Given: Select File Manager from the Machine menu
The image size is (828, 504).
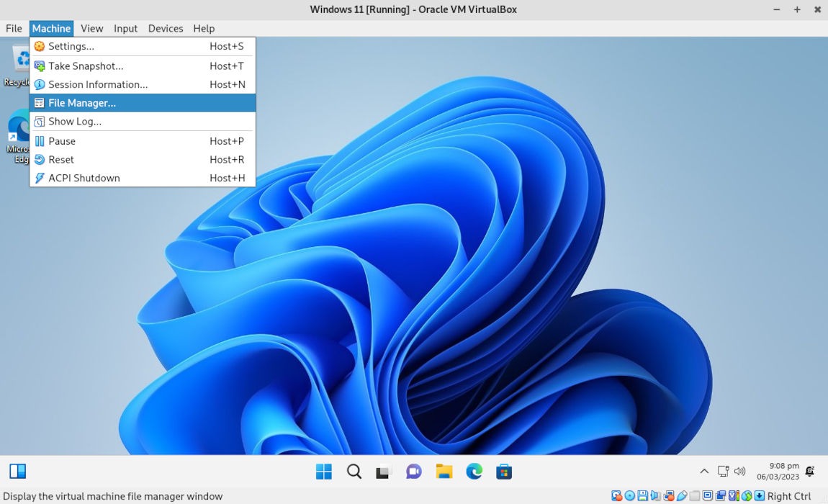Looking at the screenshot, I should click(x=81, y=102).
